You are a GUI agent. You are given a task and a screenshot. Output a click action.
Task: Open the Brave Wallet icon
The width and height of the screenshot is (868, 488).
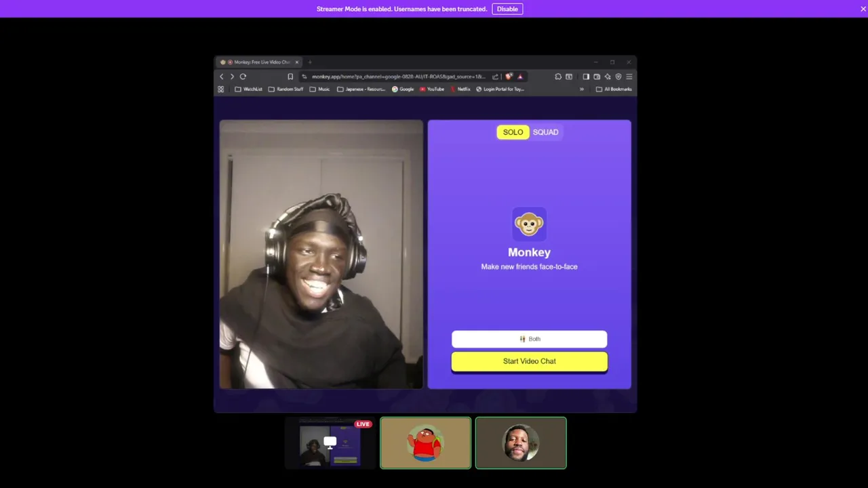(x=597, y=77)
